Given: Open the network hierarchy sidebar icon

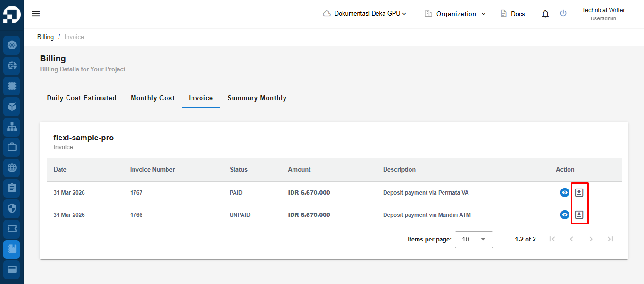Looking at the screenshot, I should [12, 127].
